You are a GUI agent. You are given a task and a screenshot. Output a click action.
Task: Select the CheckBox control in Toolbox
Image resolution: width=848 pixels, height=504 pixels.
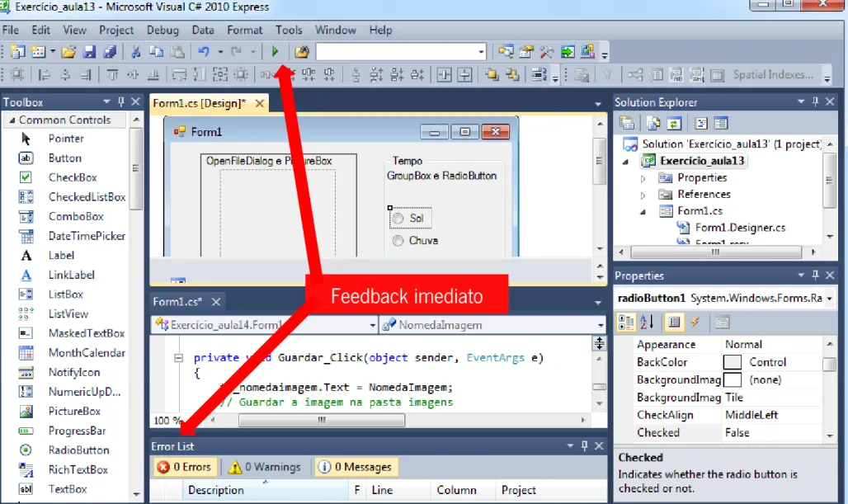[73, 177]
